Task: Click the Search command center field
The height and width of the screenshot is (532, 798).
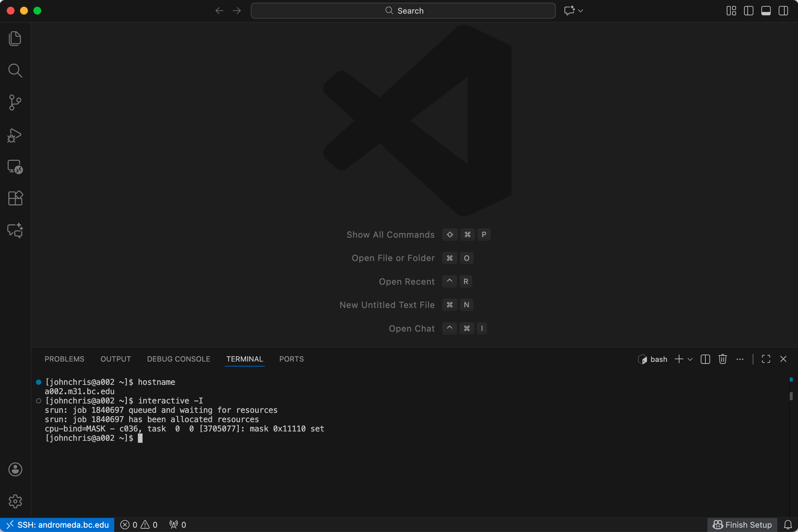Action: click(403, 11)
